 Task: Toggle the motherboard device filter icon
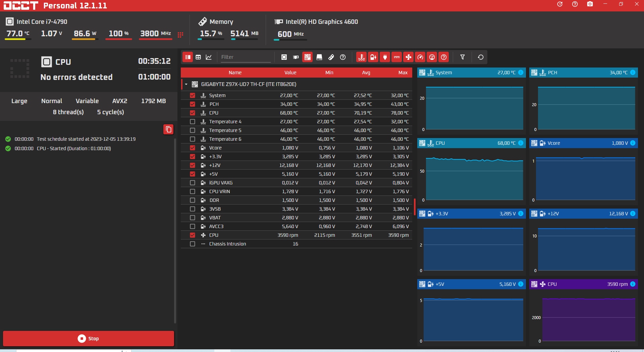308,57
